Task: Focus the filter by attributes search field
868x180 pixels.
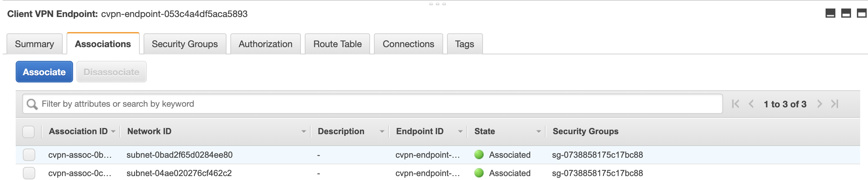Action: 372,104
